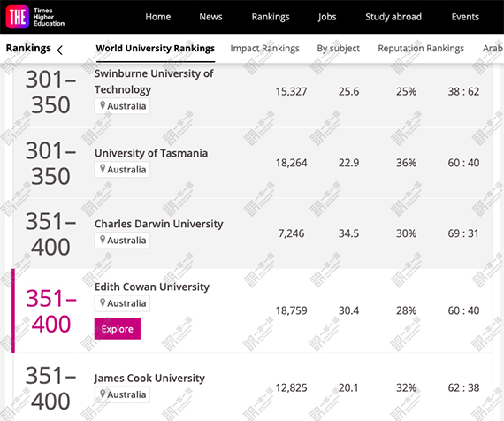The image size is (504, 421).
Task: Click location pin icon under Edith Cowan University
Action: point(103,302)
